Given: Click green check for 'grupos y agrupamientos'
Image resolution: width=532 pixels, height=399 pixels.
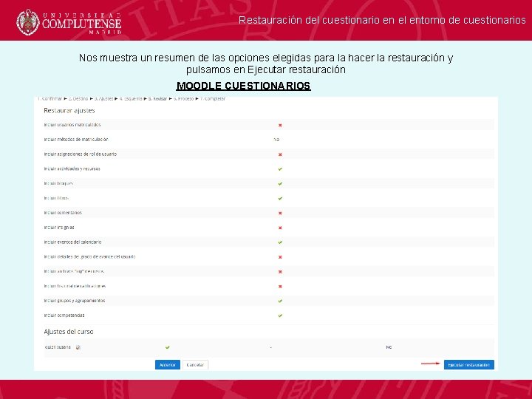Looking at the screenshot, I should click(x=280, y=301).
